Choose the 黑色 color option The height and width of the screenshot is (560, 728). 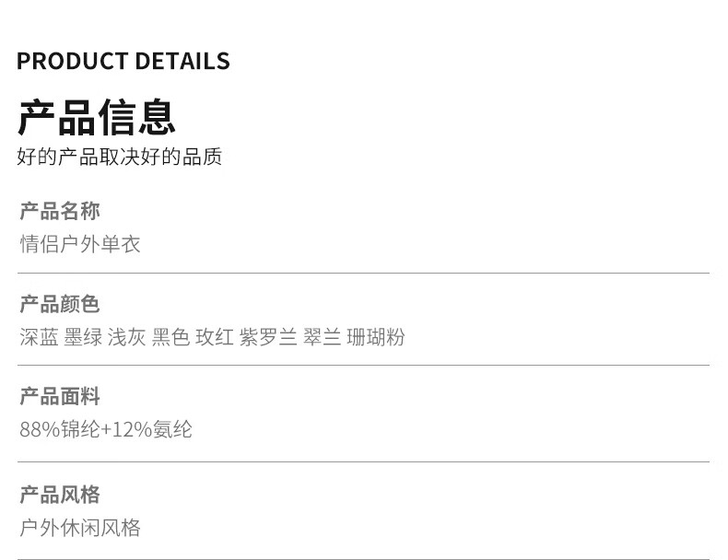pyautogui.click(x=170, y=337)
